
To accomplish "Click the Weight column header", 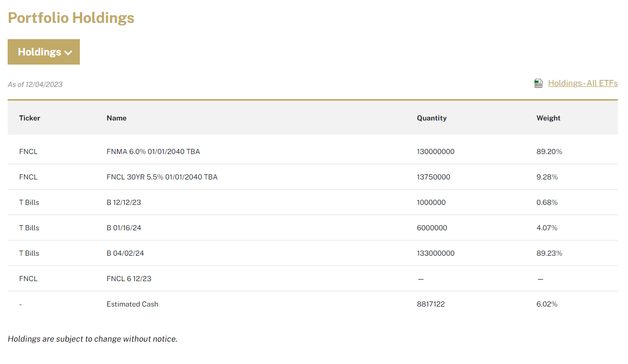I will [548, 117].
